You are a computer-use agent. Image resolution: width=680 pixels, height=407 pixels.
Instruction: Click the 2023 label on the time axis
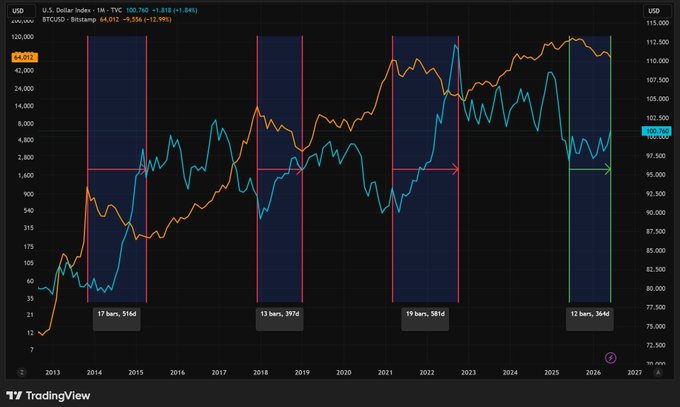point(468,373)
